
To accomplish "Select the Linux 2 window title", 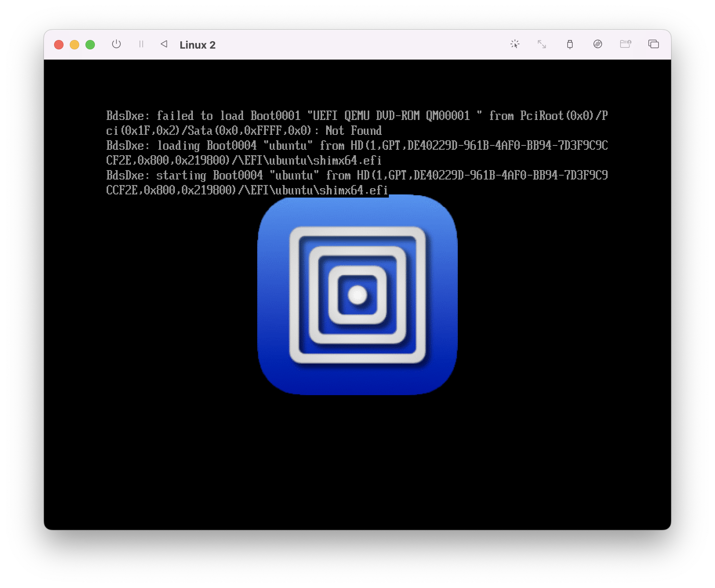I will tap(198, 45).
